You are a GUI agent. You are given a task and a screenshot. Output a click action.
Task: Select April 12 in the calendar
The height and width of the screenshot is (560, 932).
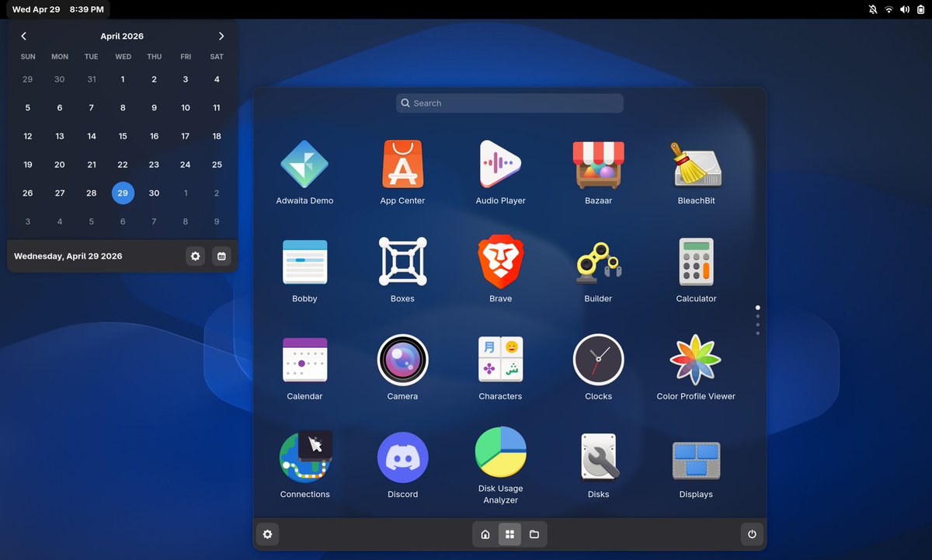(x=28, y=136)
